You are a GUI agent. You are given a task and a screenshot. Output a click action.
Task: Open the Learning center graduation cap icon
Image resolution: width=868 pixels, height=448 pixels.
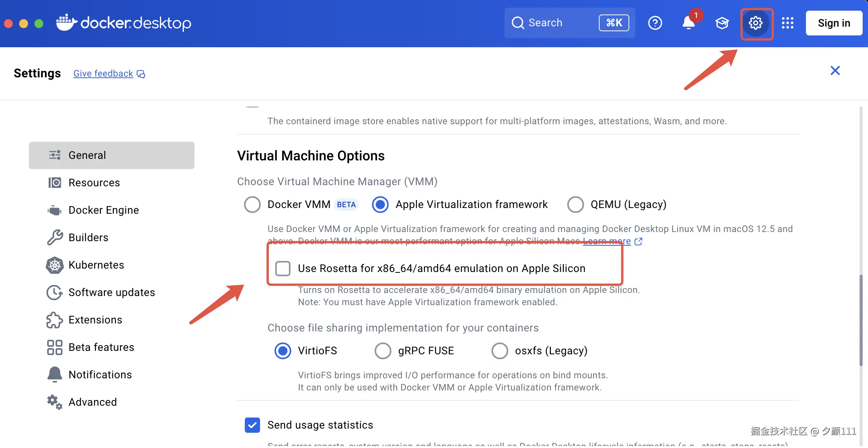coord(722,23)
